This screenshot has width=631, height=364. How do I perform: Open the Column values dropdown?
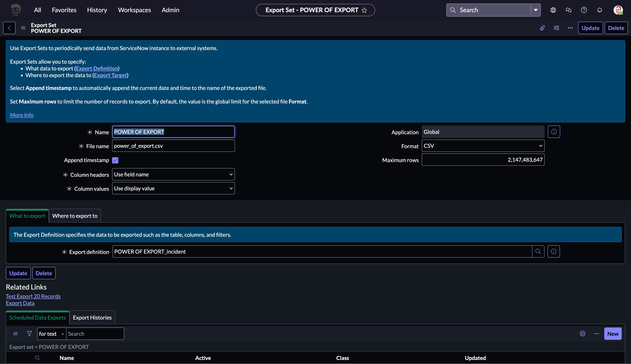pyautogui.click(x=173, y=189)
